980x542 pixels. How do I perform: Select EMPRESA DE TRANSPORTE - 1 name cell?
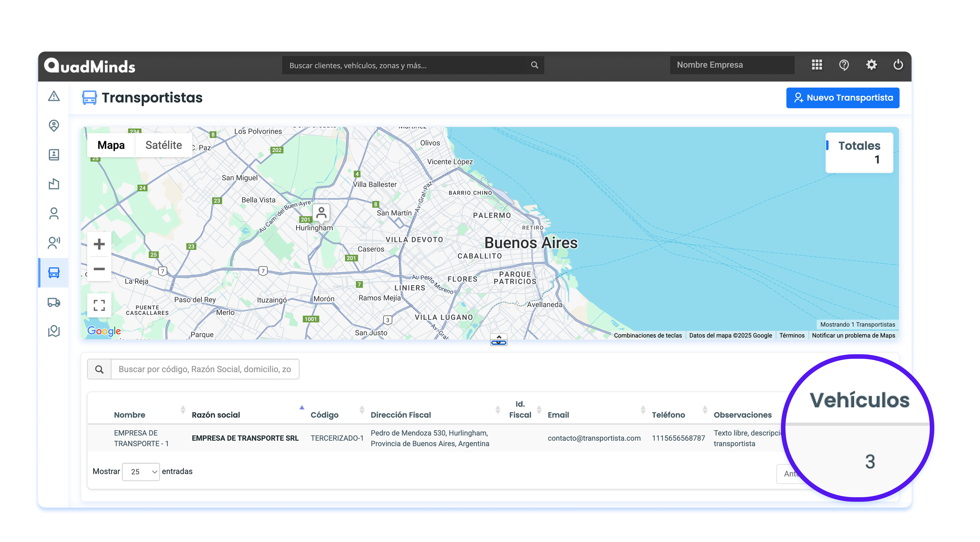pos(141,438)
